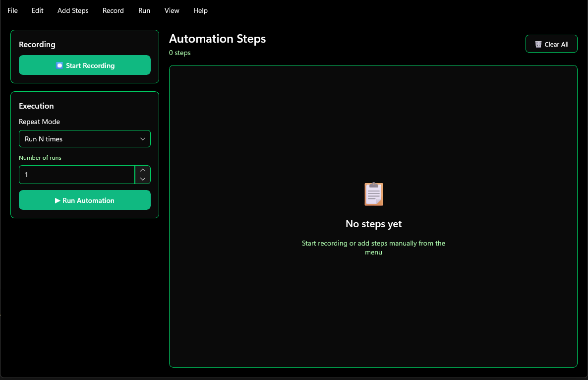Click the 'No steps yet' placeholder text
Image resolution: width=588 pixels, height=380 pixels.
click(x=373, y=224)
